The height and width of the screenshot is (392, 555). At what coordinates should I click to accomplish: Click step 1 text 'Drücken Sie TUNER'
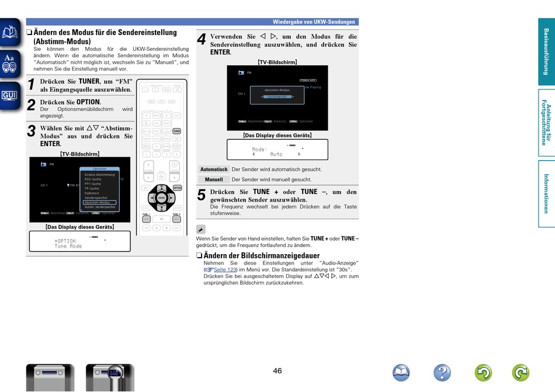(70, 81)
